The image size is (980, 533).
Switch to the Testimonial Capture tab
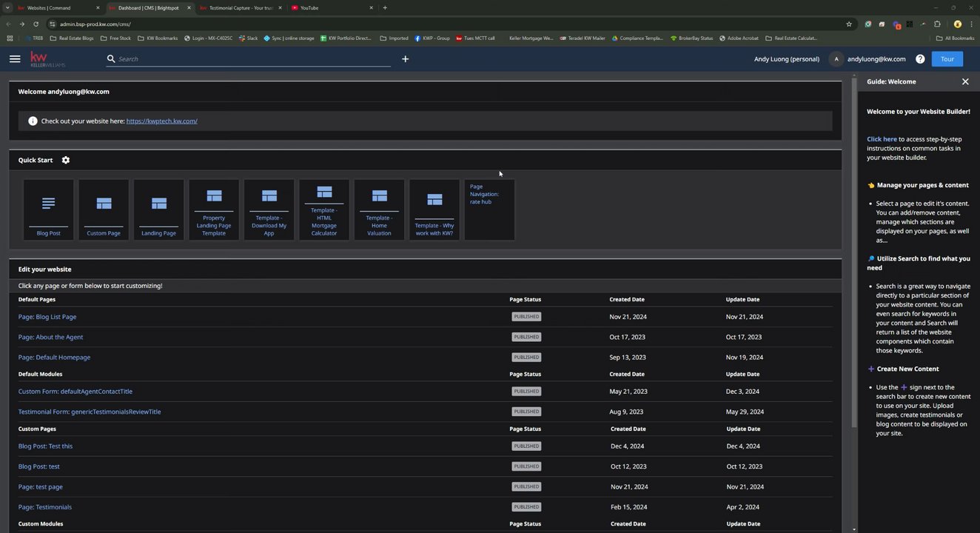click(x=241, y=7)
